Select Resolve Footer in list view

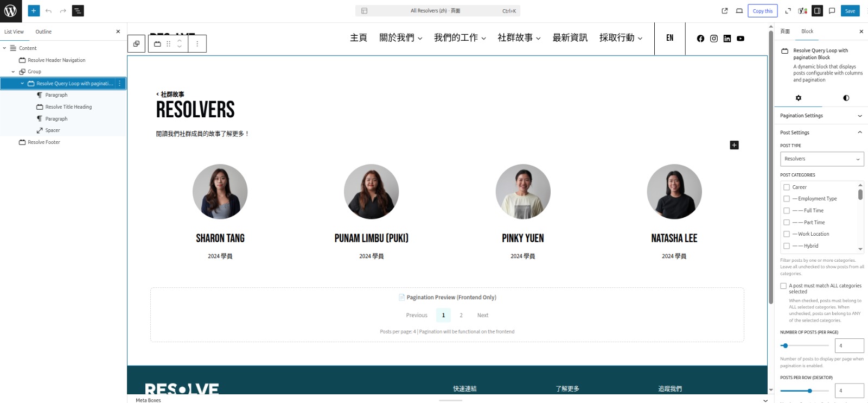tap(44, 142)
